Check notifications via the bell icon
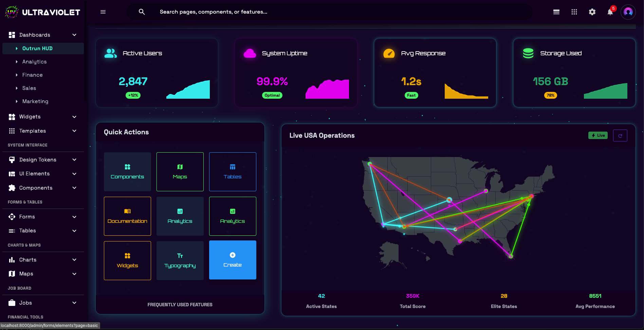Screen dimensions: 644x330 coord(610,12)
